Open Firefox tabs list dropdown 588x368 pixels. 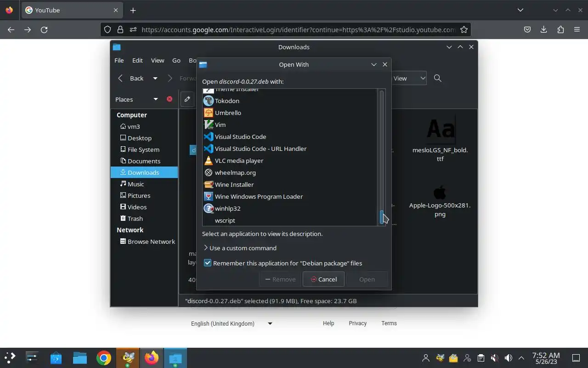pos(520,10)
